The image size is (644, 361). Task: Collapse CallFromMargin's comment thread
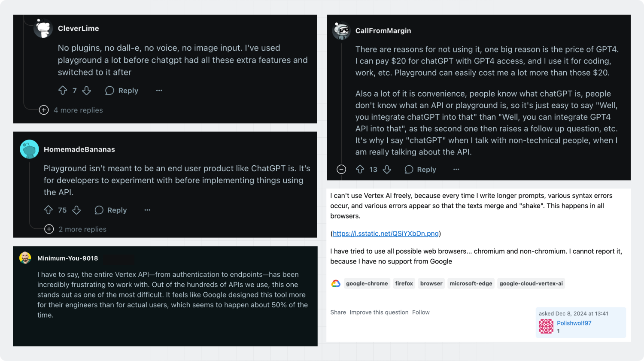[x=341, y=170]
